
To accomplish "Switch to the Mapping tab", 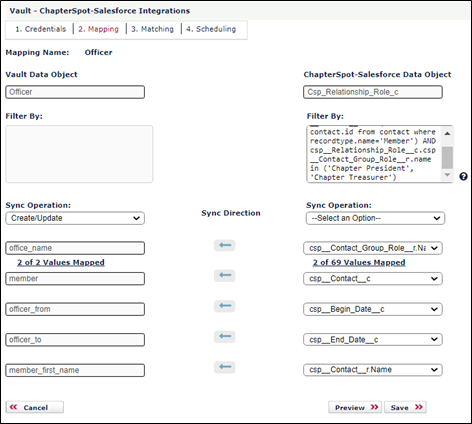I will pyautogui.click(x=98, y=29).
